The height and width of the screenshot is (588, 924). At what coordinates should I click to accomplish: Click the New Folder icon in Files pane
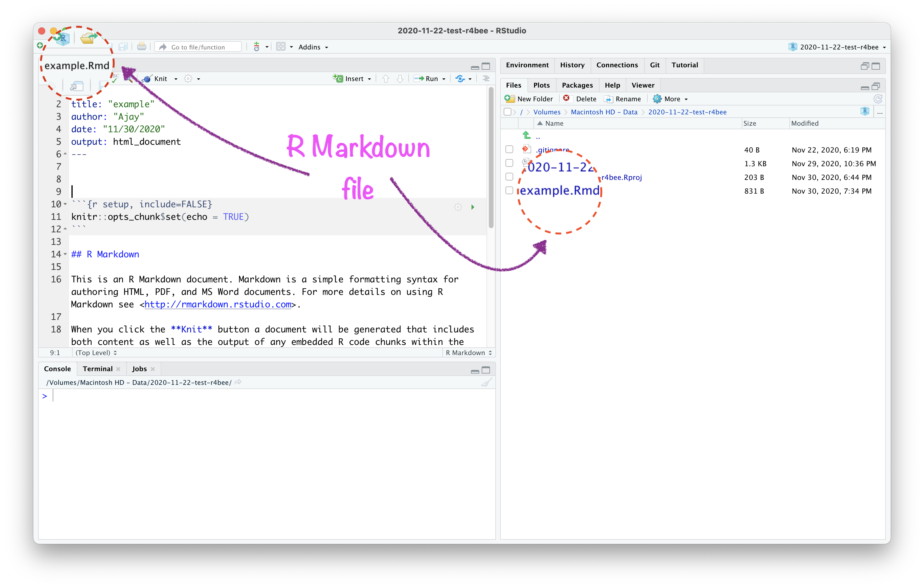coord(510,99)
